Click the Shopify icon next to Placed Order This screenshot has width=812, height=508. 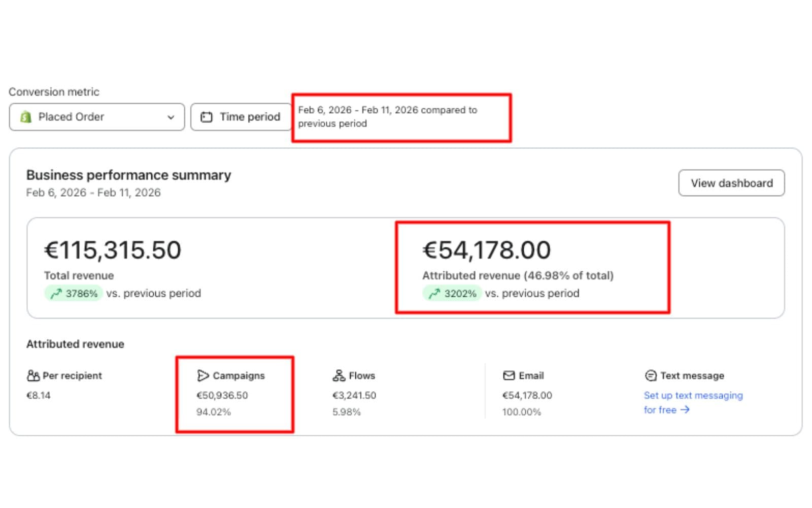[x=25, y=117]
